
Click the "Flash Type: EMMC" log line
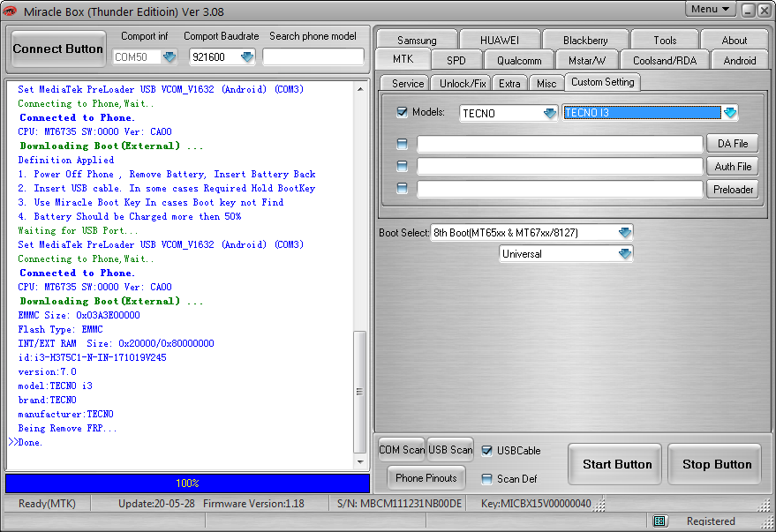click(x=60, y=329)
